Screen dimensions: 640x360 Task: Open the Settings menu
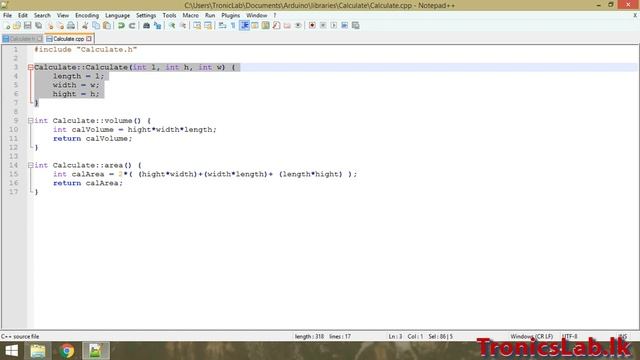tap(146, 16)
